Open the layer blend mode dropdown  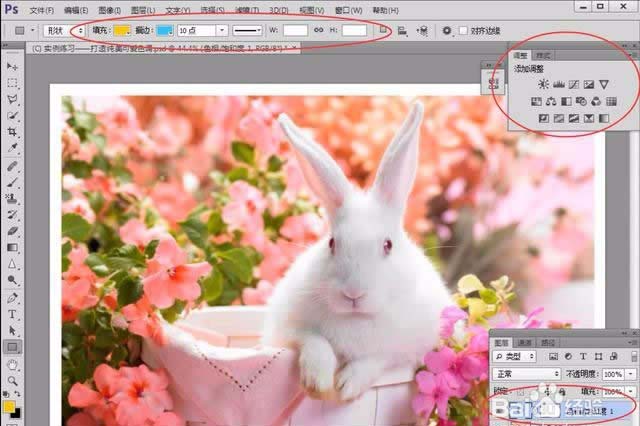pos(527,373)
